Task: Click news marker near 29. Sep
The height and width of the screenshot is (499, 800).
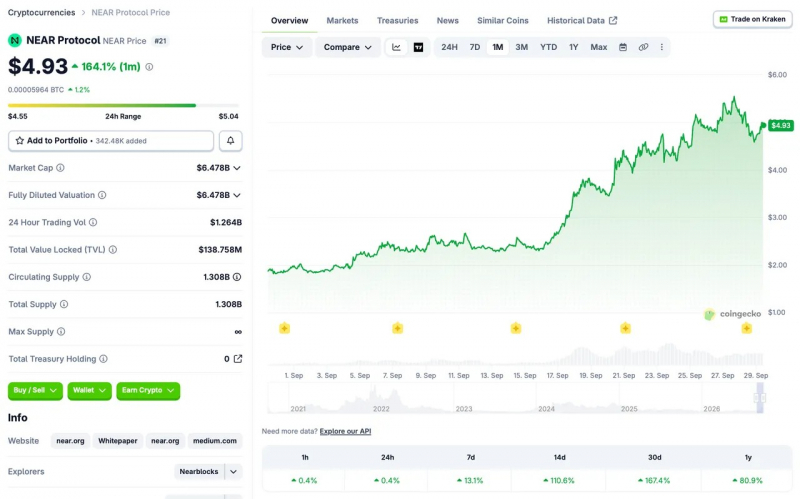Action: click(746, 328)
